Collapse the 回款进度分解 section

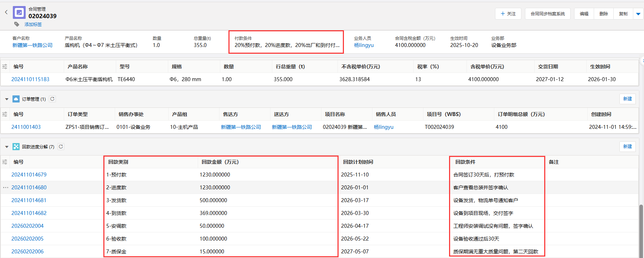(x=7, y=147)
